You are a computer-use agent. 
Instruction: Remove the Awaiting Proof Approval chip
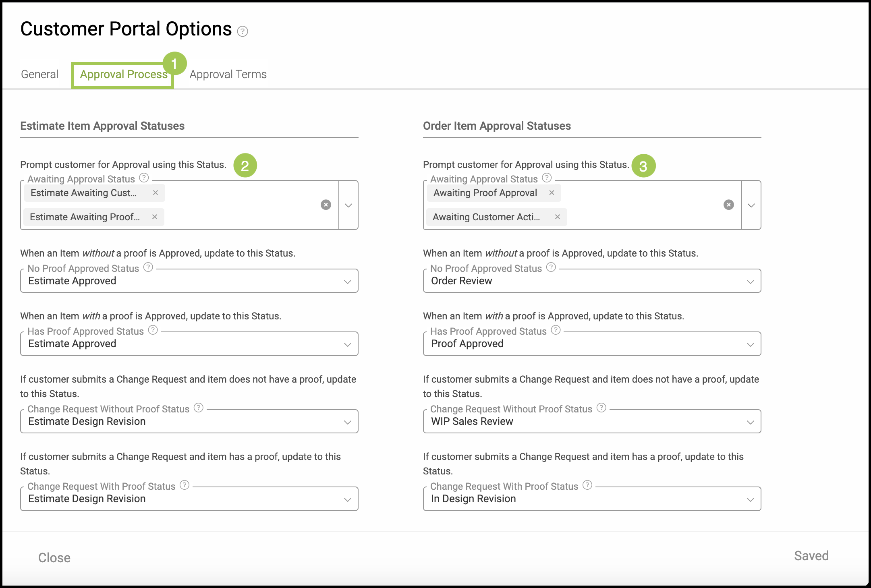(x=552, y=193)
